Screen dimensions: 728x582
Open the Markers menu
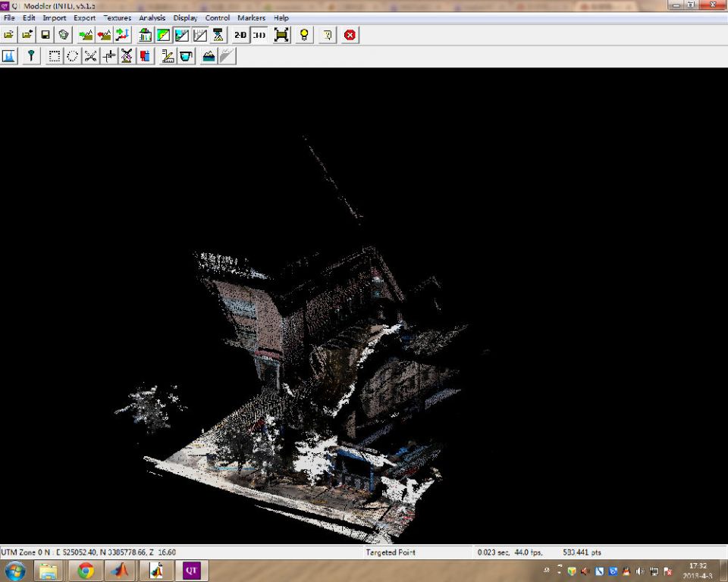pos(251,17)
